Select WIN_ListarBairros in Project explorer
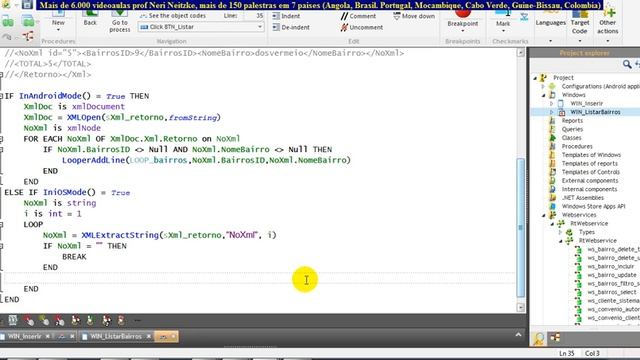 click(595, 112)
